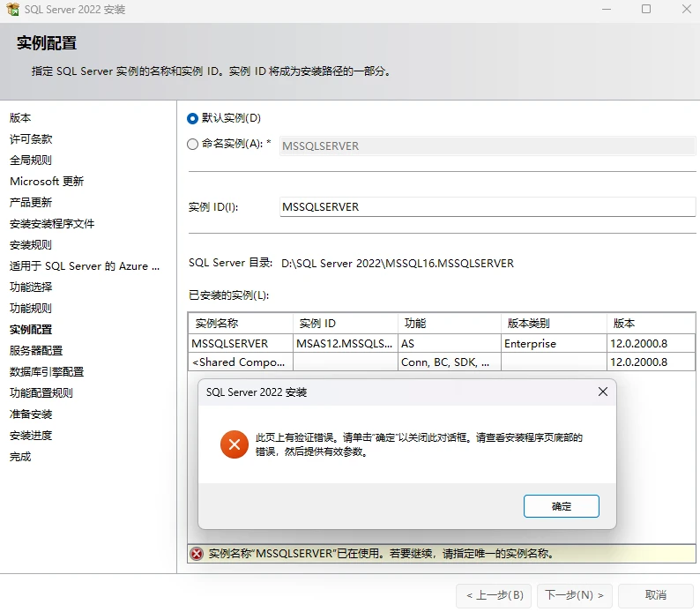Maximize the SQL Server 2022 setup window
Screen dimensions: 700x612
click(x=646, y=9)
